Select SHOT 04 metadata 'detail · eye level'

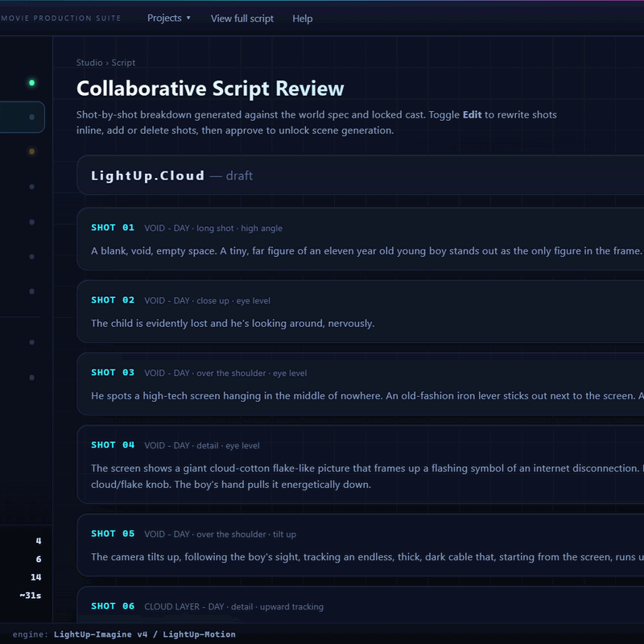coord(228,445)
